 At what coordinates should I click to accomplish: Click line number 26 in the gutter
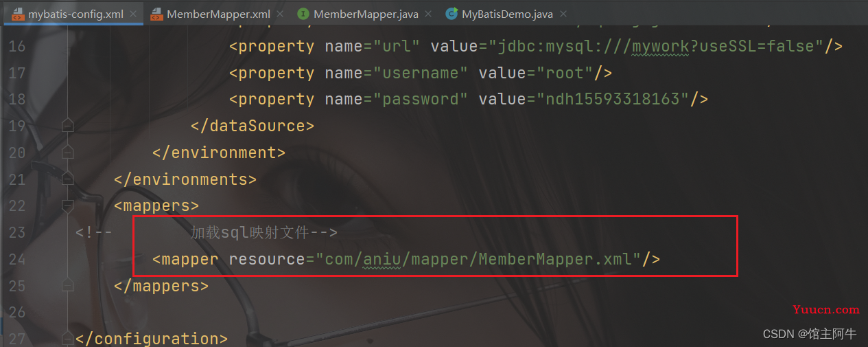tap(17, 312)
